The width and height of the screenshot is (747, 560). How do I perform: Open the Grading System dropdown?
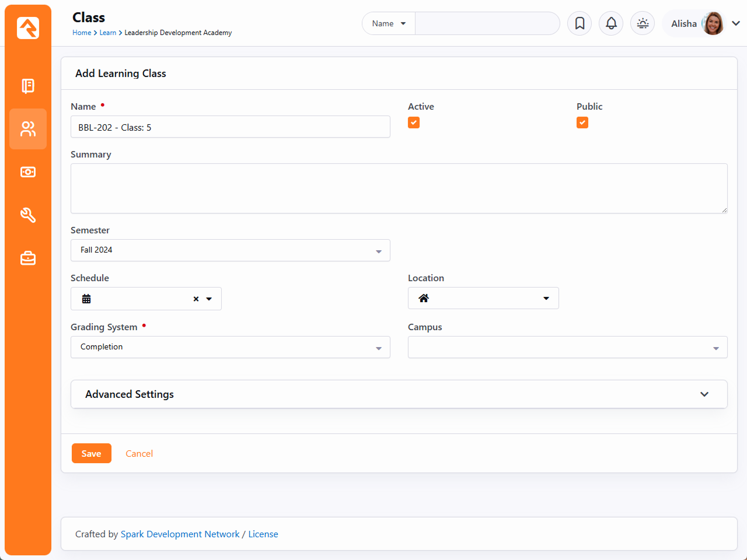(x=230, y=347)
